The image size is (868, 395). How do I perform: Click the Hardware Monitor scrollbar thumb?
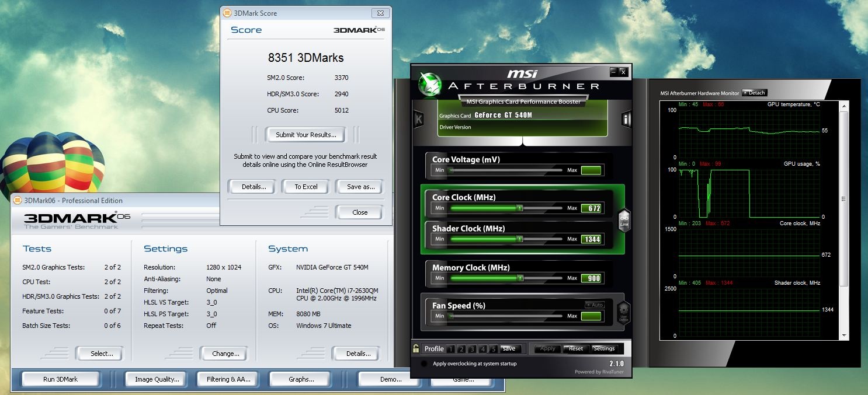843,198
